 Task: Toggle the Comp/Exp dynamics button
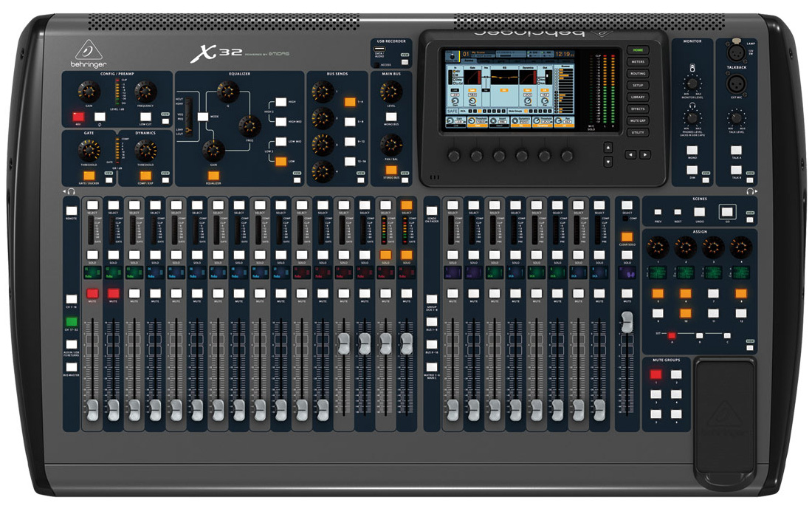click(x=145, y=176)
